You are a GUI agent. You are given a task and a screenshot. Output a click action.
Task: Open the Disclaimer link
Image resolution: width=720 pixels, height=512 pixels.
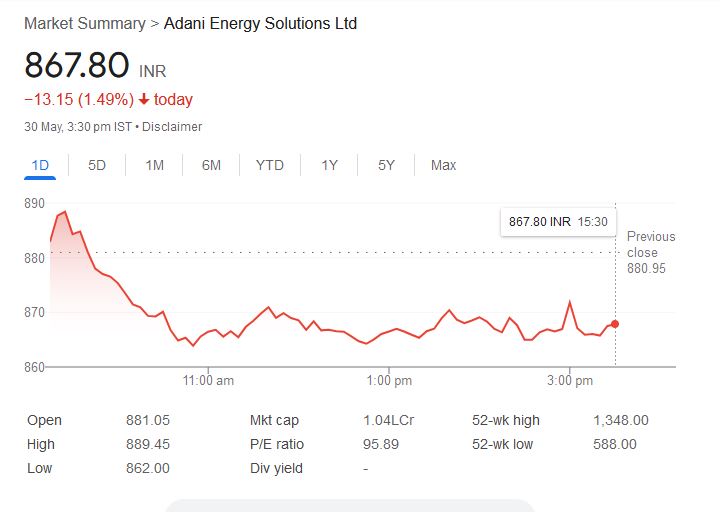point(175,127)
